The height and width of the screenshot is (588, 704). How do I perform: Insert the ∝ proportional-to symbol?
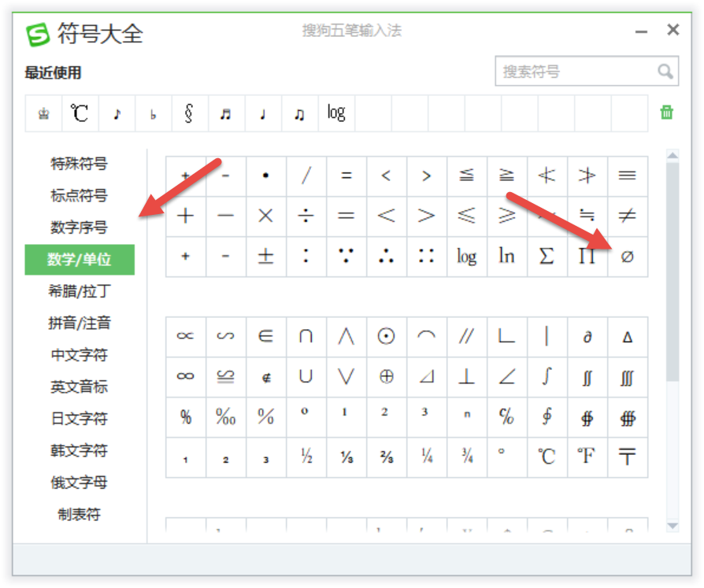185,336
